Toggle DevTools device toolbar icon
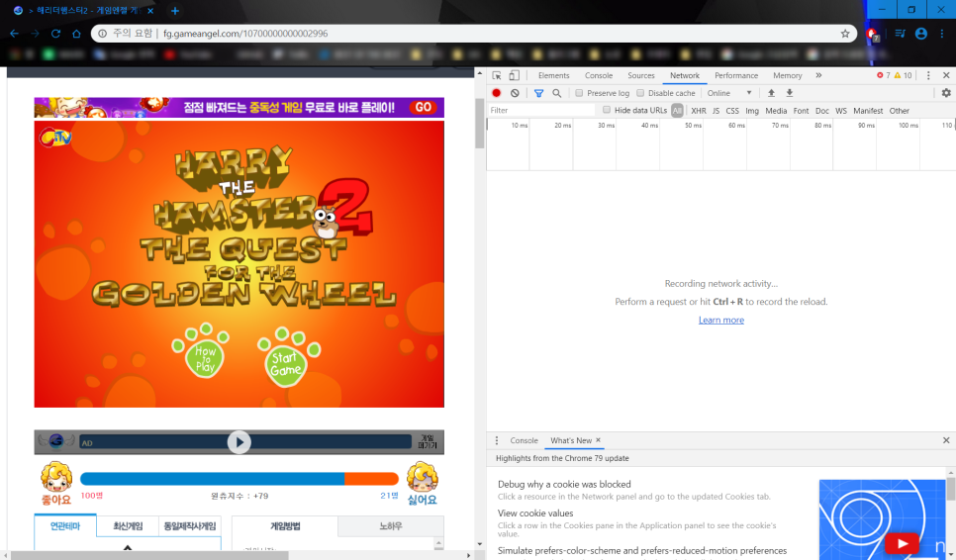Viewport: 956px width, 560px height. click(514, 75)
